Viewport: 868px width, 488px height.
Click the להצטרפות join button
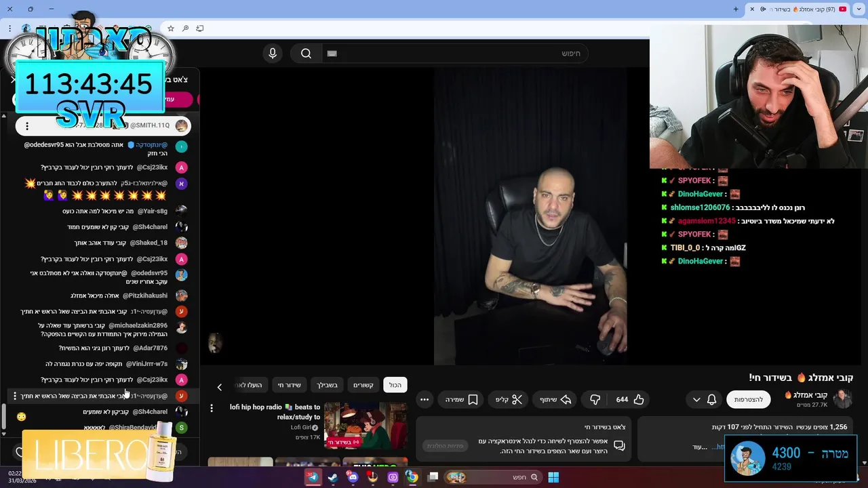tap(749, 400)
